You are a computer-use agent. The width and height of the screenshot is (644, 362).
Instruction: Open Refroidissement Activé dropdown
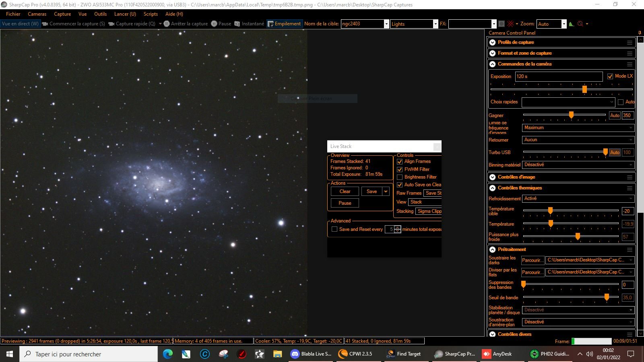coord(578,199)
